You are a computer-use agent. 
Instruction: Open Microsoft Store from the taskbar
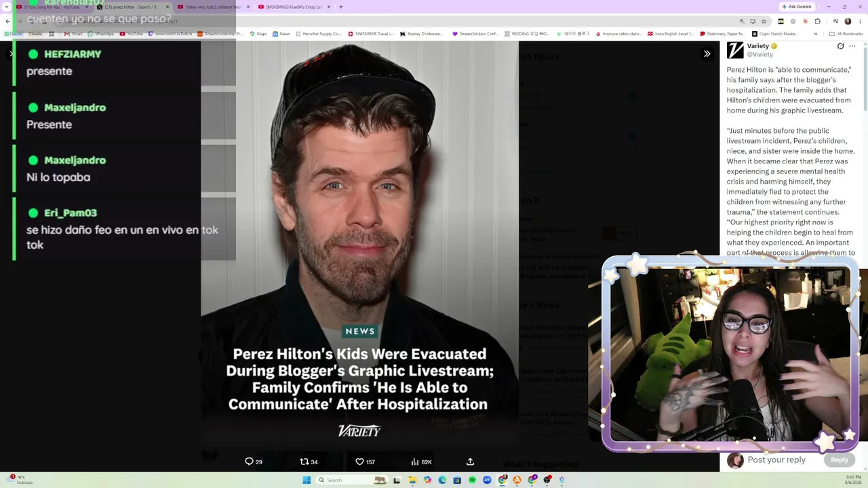(457, 480)
